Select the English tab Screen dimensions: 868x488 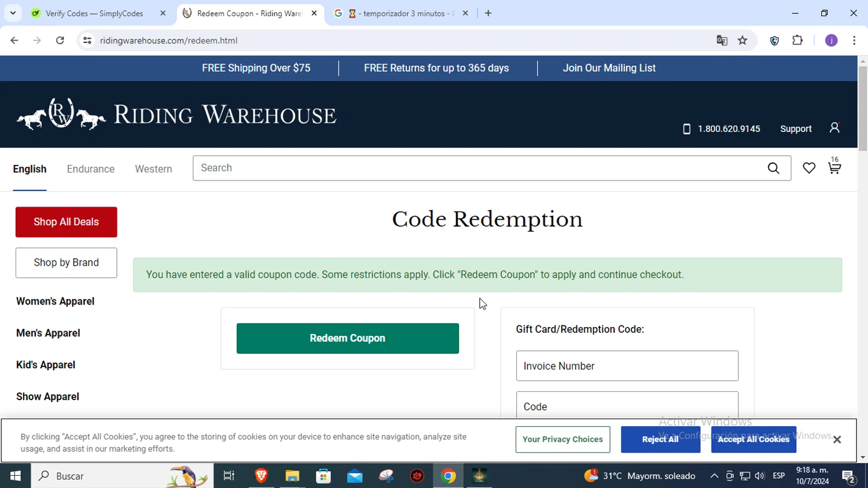(x=30, y=169)
